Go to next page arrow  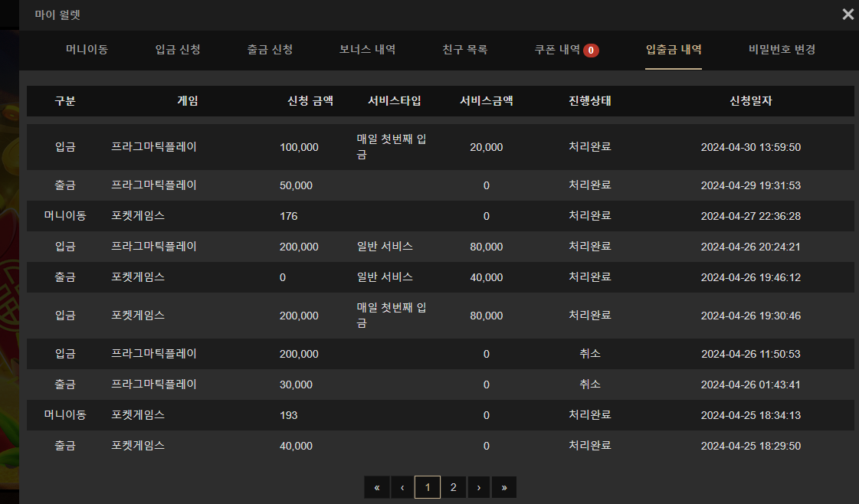479,487
